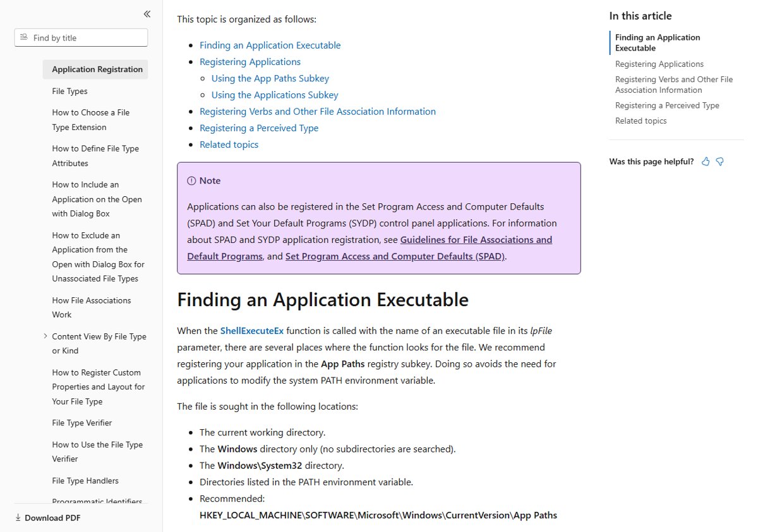Go to Registering Verbs in the article nav
Image resolution: width=758 pixels, height=532 pixels.
pyautogui.click(x=674, y=85)
